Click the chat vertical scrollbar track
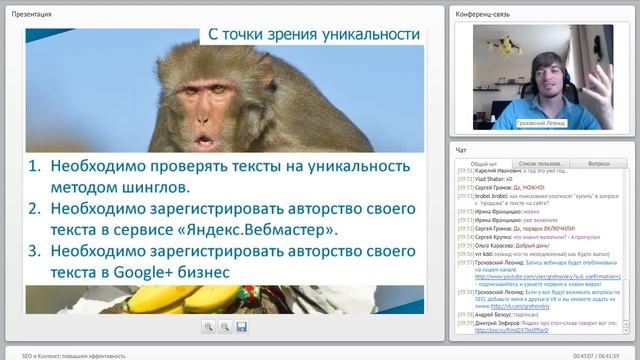 click(627, 245)
